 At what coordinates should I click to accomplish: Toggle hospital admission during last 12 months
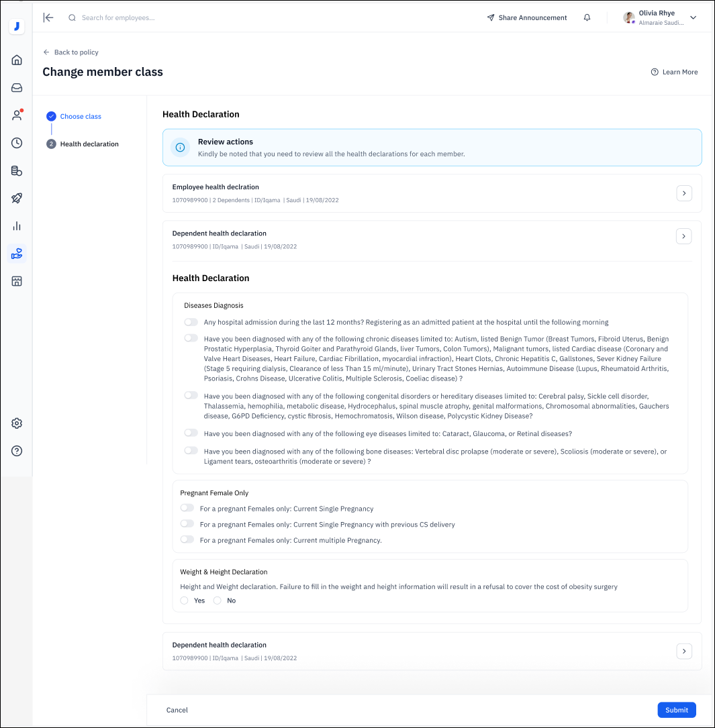click(x=191, y=322)
